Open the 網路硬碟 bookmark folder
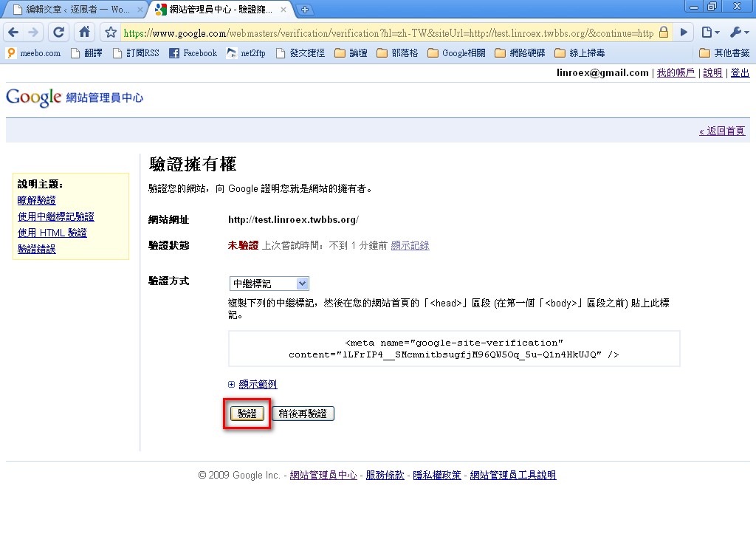The width and height of the screenshot is (756, 545). point(520,53)
